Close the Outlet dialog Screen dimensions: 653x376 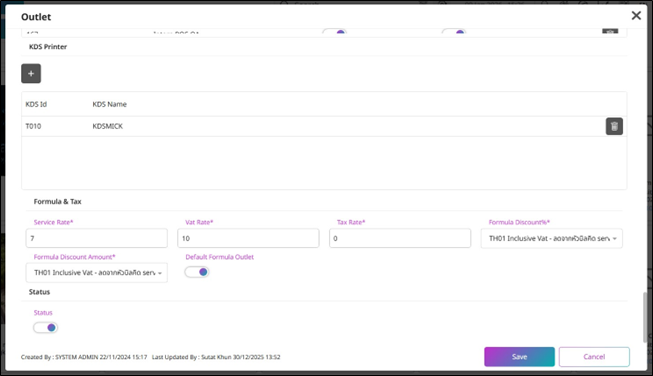coord(636,16)
